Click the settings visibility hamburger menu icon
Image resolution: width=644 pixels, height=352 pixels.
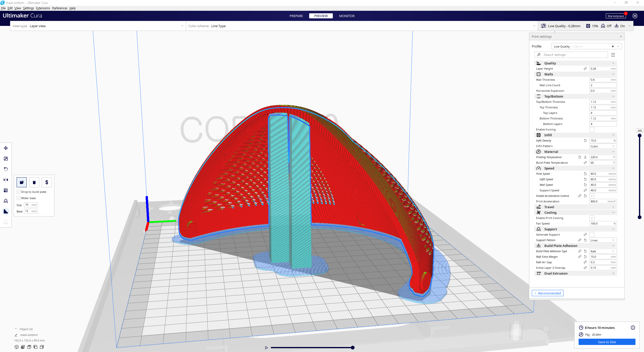click(613, 55)
